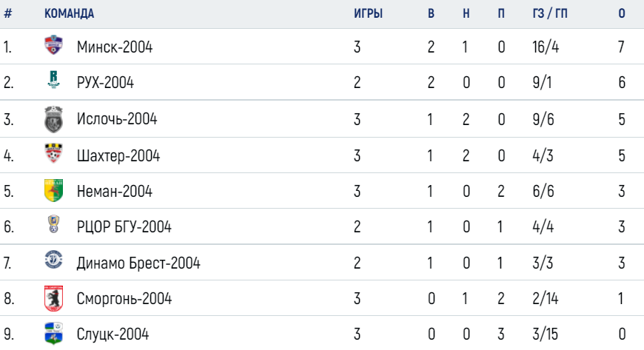Select the В wins column header

(x=431, y=13)
